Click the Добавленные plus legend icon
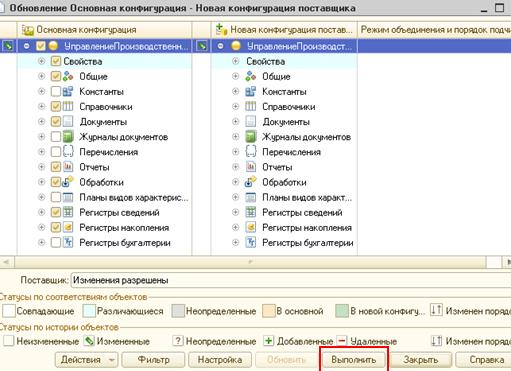Screen dimensions: 511x371 click(x=268, y=341)
